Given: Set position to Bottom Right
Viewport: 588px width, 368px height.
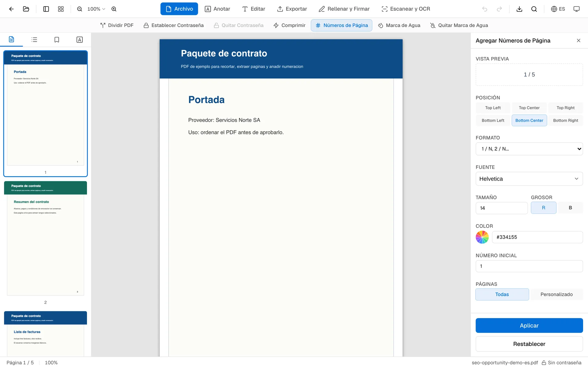Looking at the screenshot, I should (566, 121).
